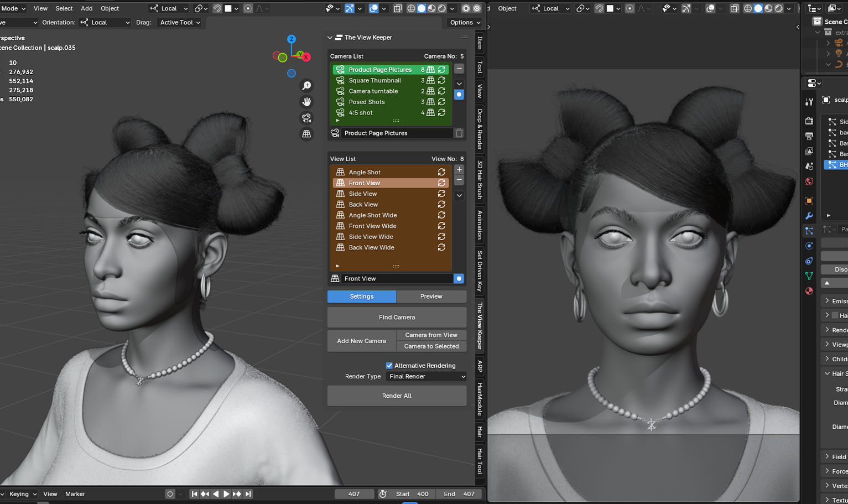Click the Camera to Selected button
This screenshot has width=848, height=504.
pos(431,346)
